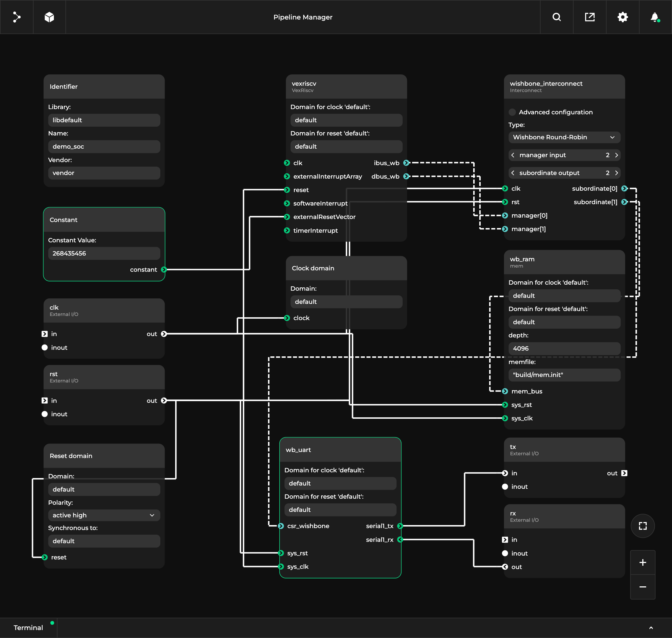Screen dimensions: 672x638
Task: Select the wb_uart node header
Action: tap(340, 450)
